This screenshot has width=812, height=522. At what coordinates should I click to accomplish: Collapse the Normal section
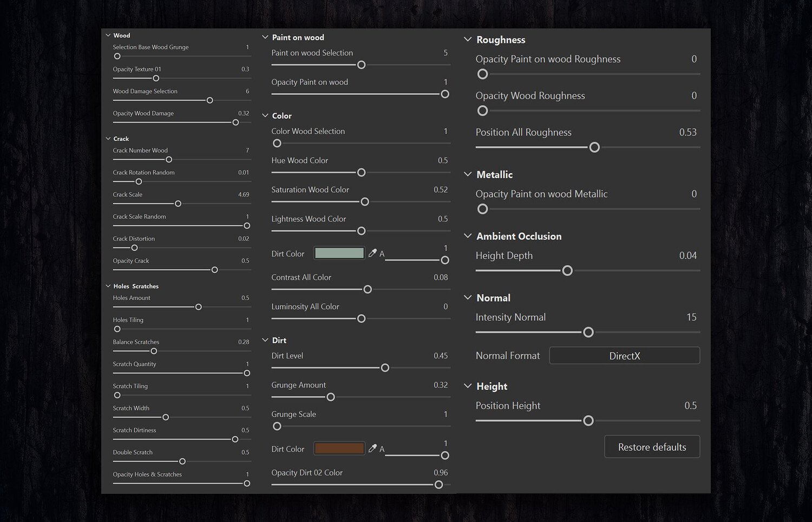coord(468,298)
